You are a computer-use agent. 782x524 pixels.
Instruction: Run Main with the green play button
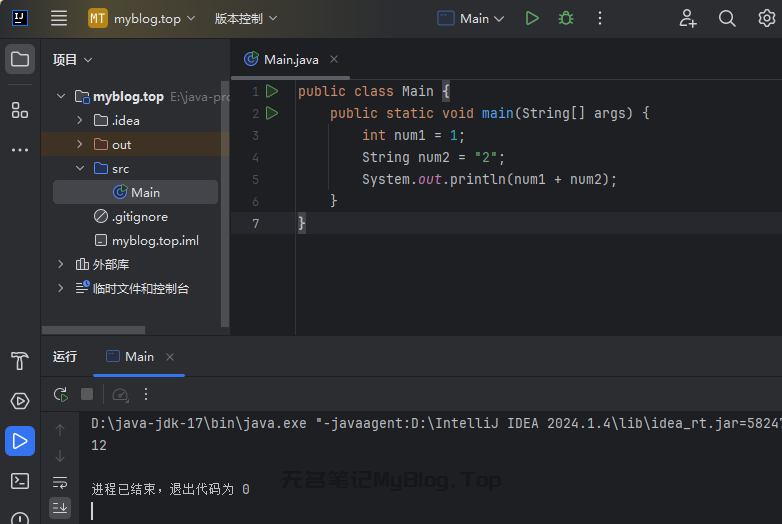[x=532, y=18]
